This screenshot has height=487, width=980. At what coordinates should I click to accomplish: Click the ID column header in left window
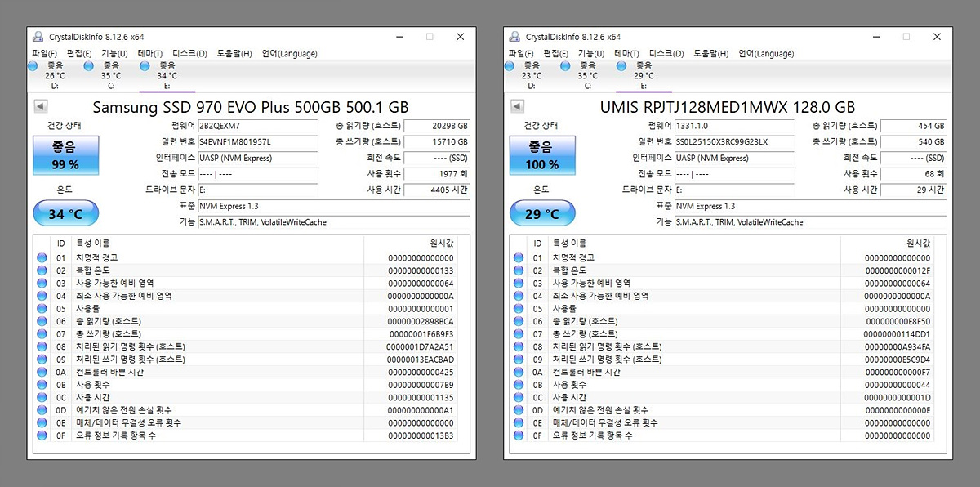(x=61, y=243)
